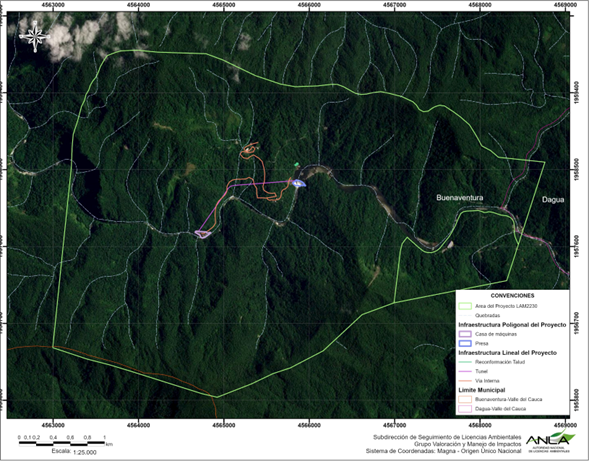Click the Tunel legend line symbol

click(465, 372)
